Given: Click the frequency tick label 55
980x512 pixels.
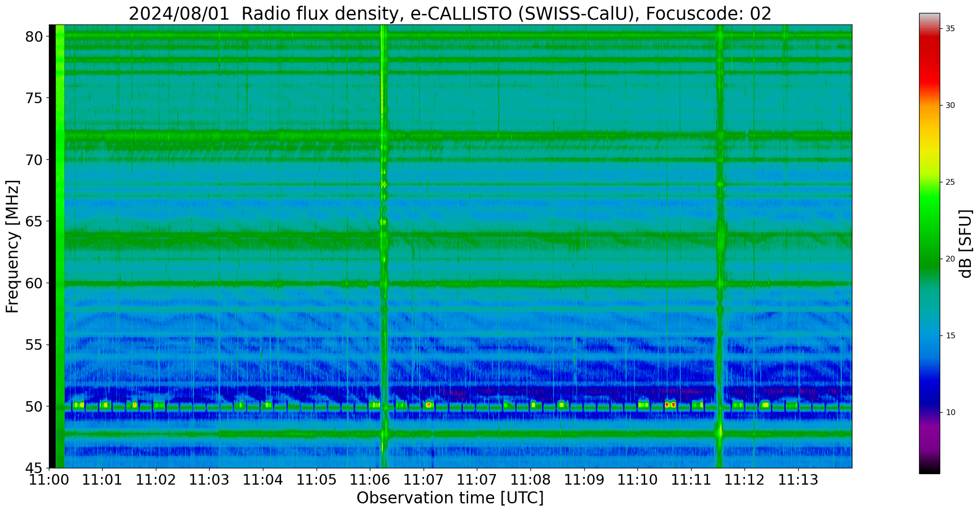Looking at the screenshot, I should tap(35, 345).
